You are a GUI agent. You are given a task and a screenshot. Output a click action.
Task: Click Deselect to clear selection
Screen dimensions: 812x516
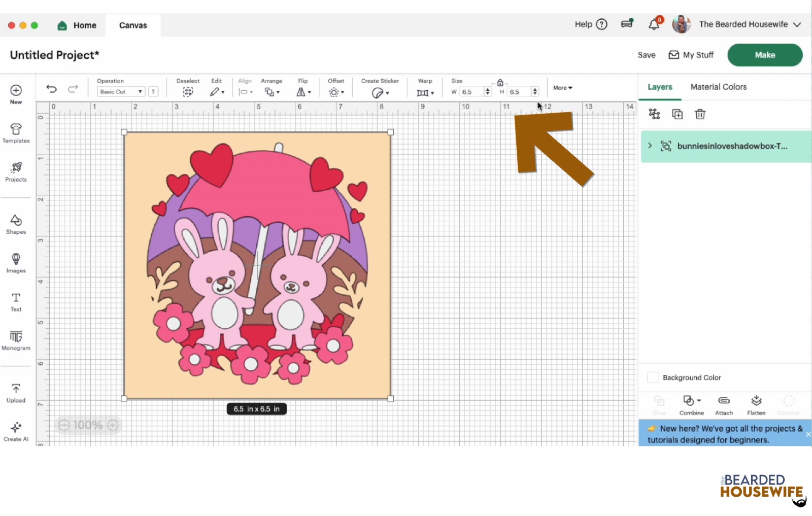tap(188, 92)
